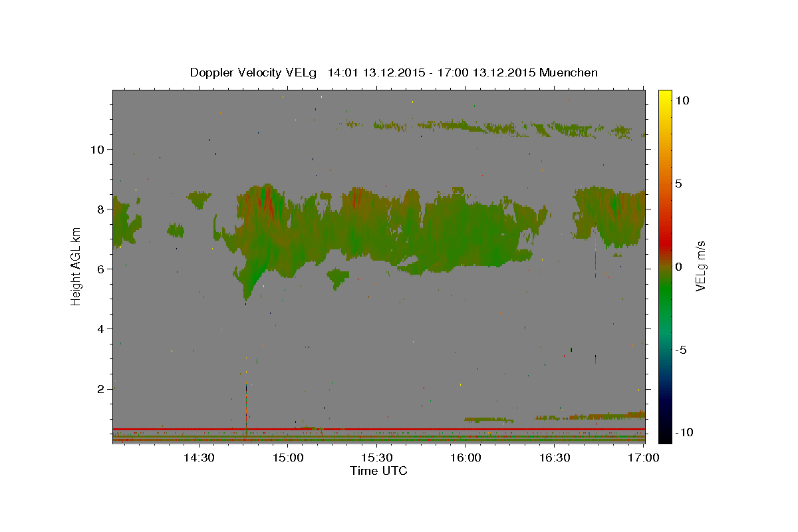This screenshot has height=532, width=798.
Task: Click the colorbar tick label 0
Action: pyautogui.click(x=678, y=266)
